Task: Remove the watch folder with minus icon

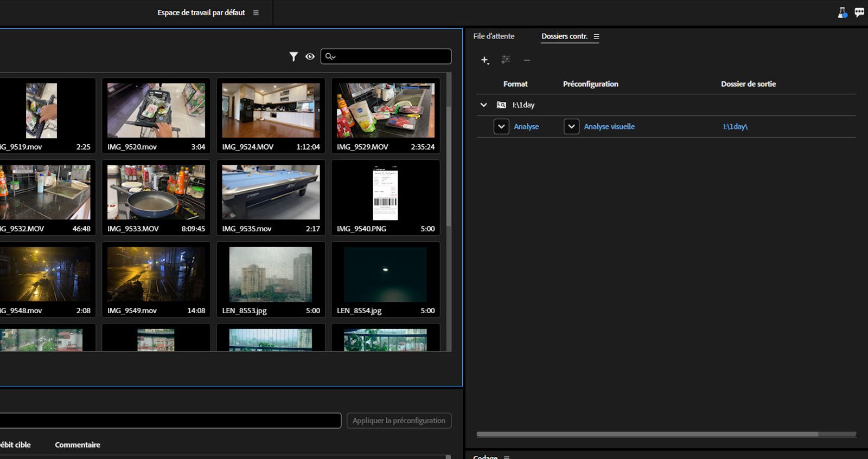Action: (x=527, y=60)
